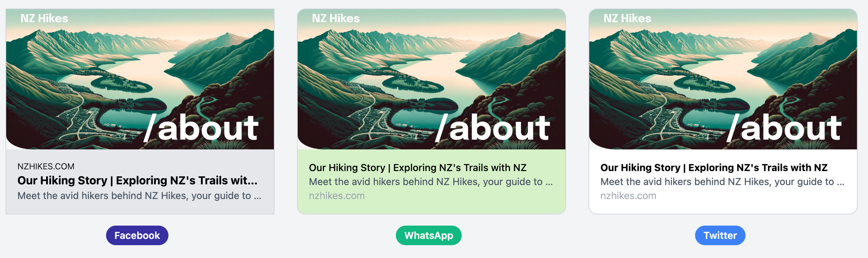Open the Facebook preview card image
The image size is (868, 258).
(x=140, y=79)
